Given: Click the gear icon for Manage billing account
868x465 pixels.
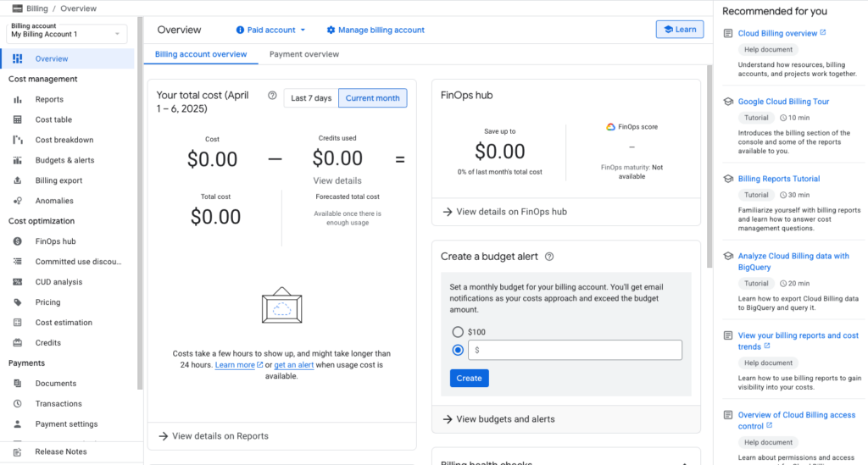Looking at the screenshot, I should tap(331, 30).
